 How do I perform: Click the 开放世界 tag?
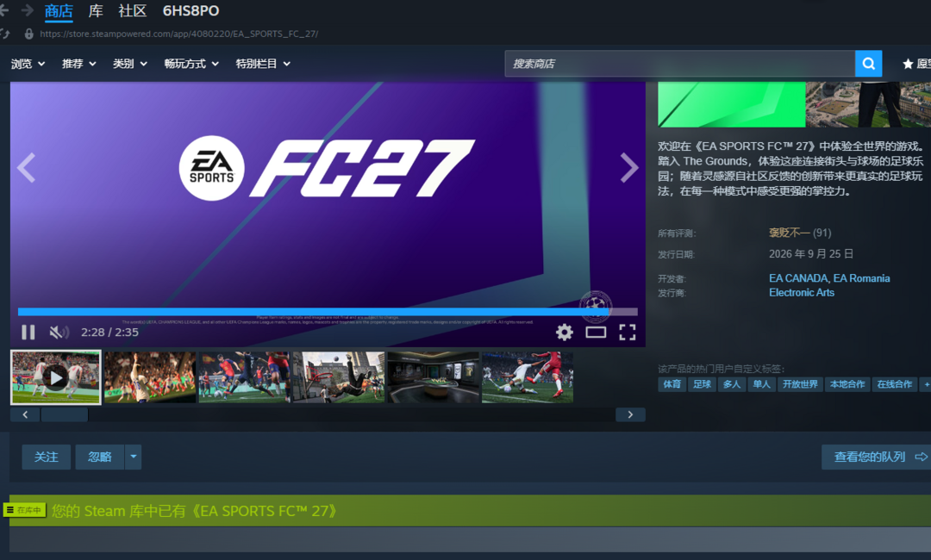(800, 384)
